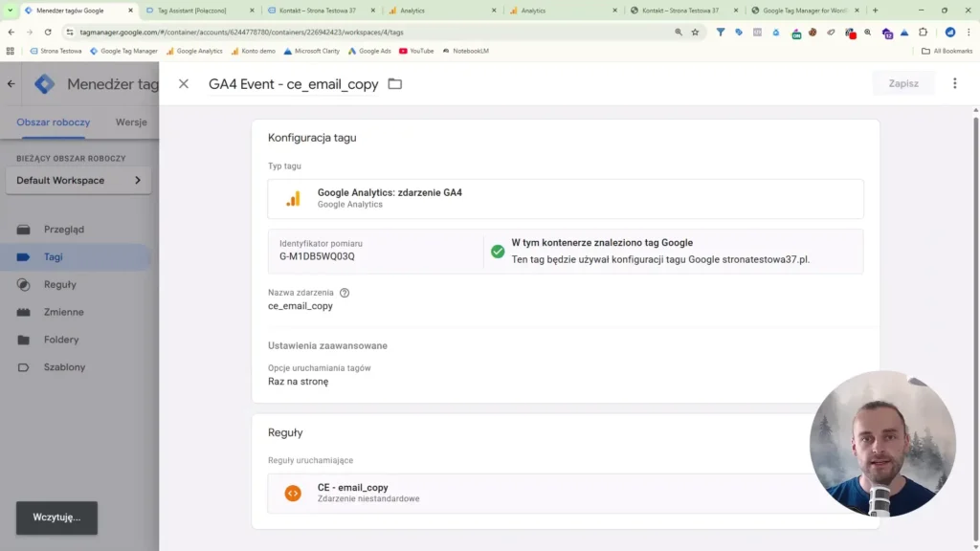Go back with the Tag Manager back arrow

[x=11, y=84]
